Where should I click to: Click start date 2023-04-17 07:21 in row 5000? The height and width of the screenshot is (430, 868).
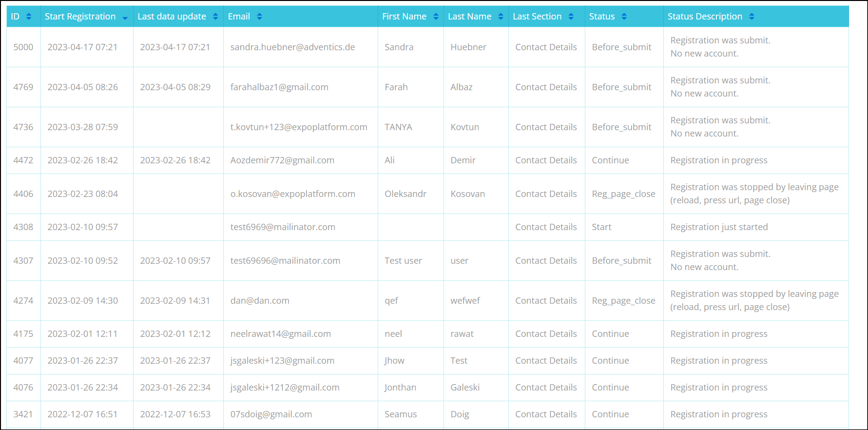(82, 47)
